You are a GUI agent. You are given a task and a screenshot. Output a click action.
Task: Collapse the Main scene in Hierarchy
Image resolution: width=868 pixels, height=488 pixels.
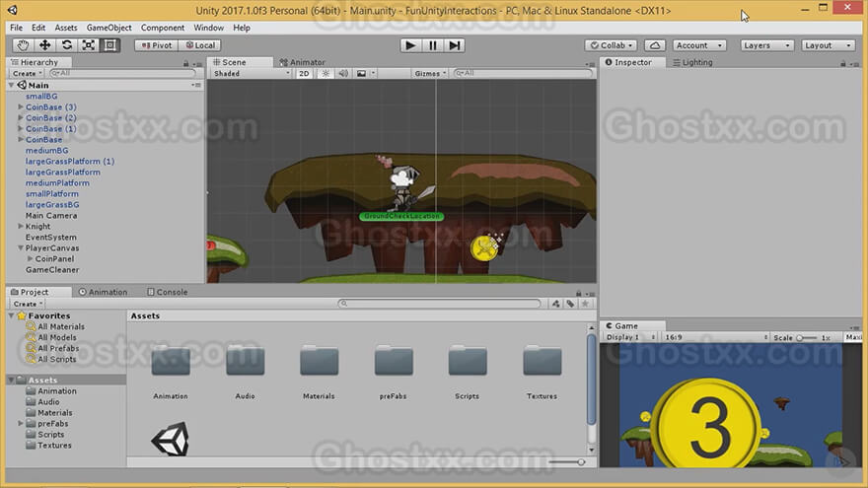(x=11, y=85)
